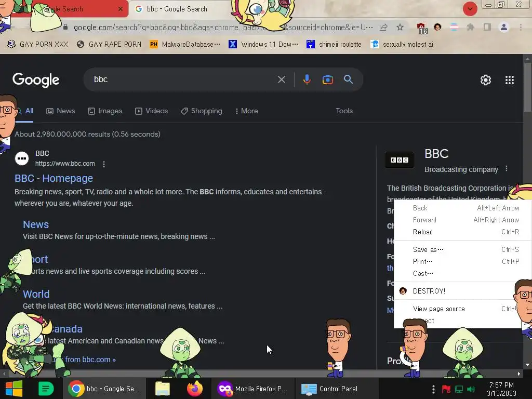
Task: Click the 'from bbc.com »' link
Action: (x=90, y=360)
